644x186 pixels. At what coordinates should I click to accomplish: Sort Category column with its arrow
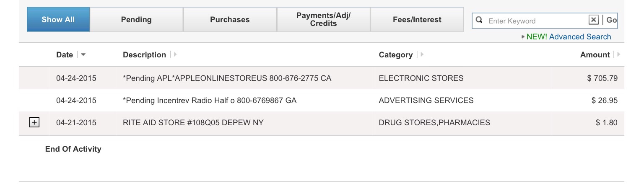(x=421, y=54)
